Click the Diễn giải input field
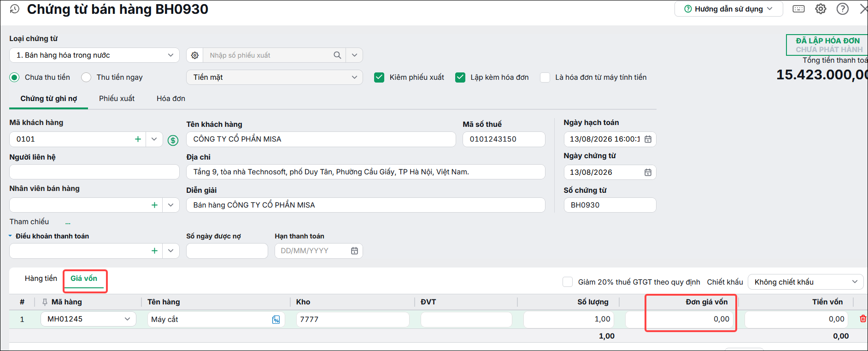 pos(366,205)
